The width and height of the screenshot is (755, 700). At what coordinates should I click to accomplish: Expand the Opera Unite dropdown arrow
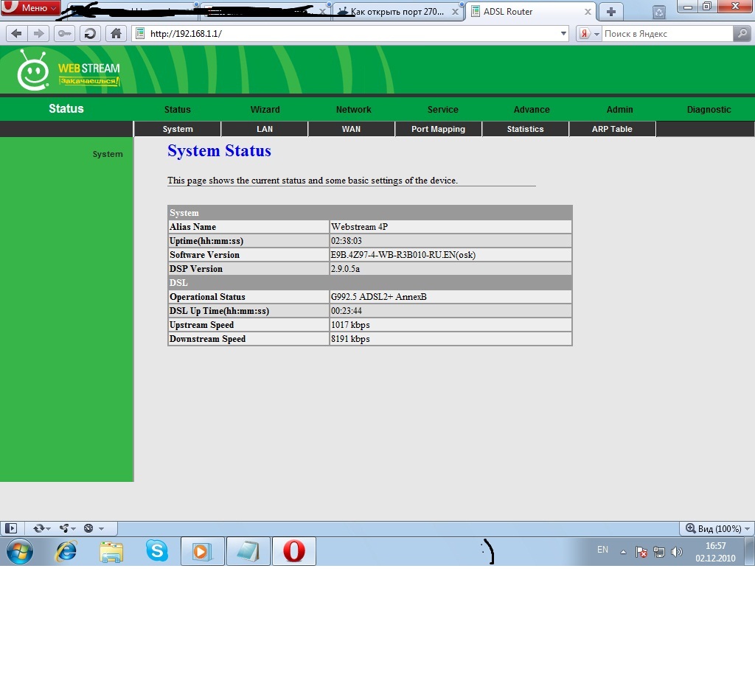coord(74,529)
